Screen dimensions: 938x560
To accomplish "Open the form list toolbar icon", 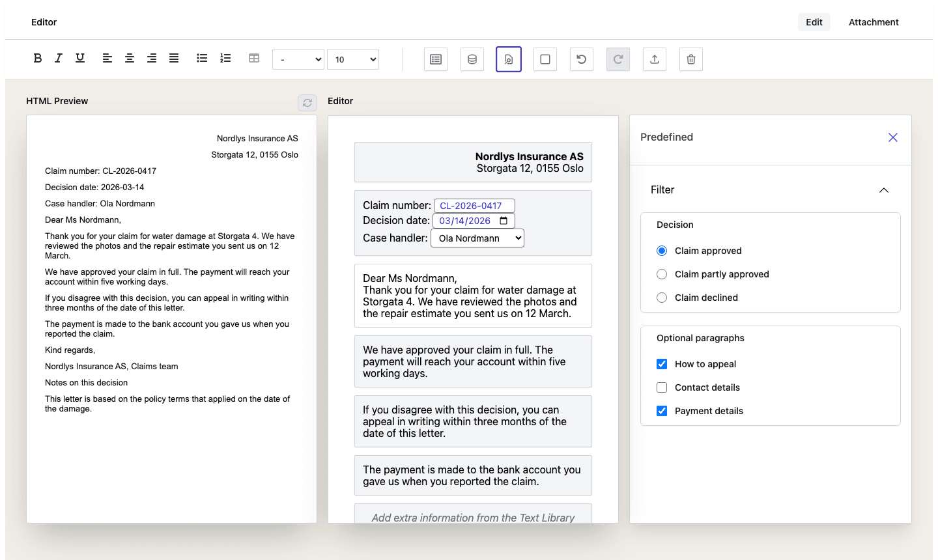I will click(x=436, y=59).
